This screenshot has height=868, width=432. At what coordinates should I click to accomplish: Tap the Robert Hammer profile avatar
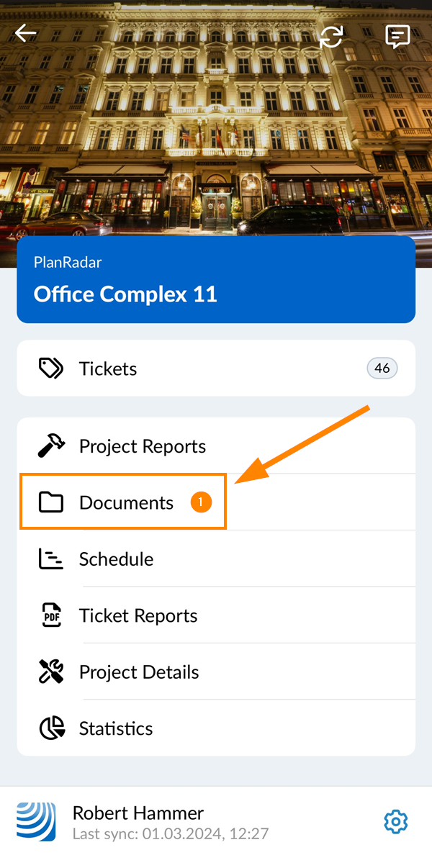pos(36,821)
